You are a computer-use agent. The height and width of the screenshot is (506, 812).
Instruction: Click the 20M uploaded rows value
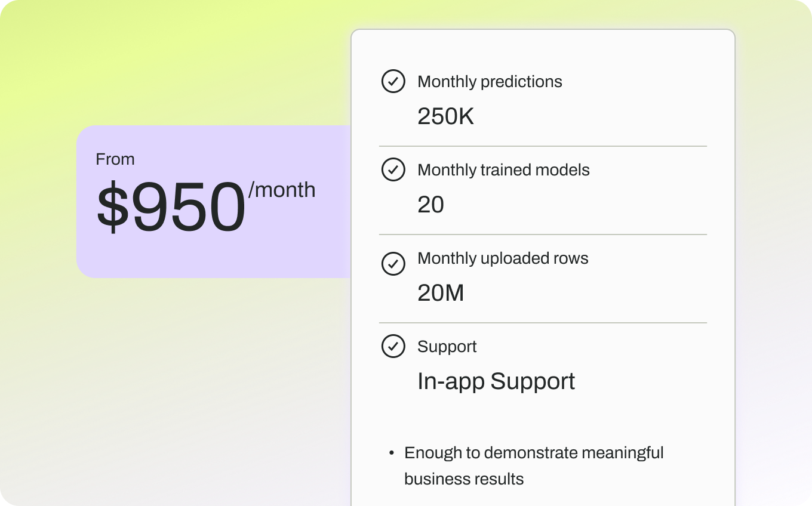tap(441, 293)
